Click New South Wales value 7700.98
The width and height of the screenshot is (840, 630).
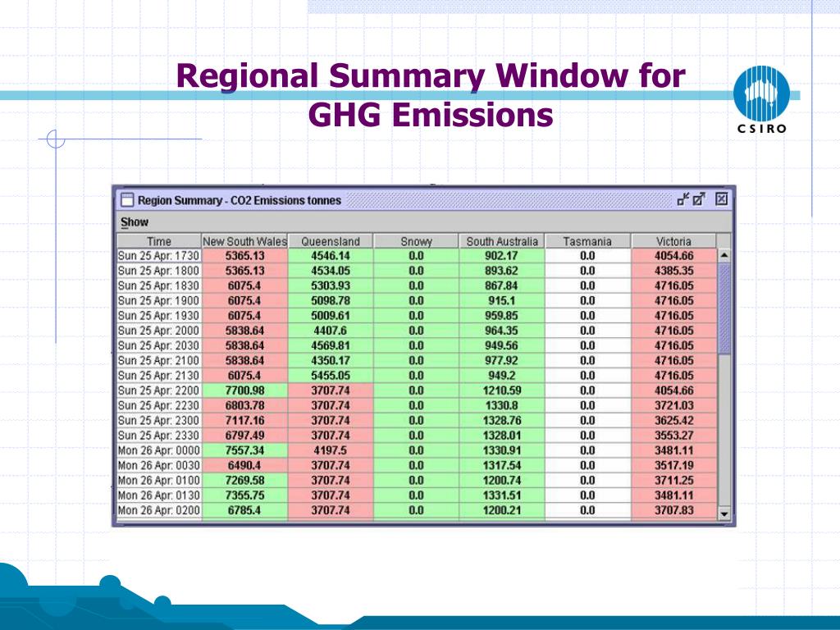pos(244,390)
